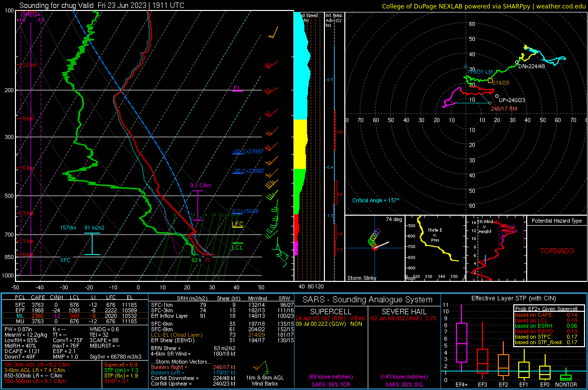Click the -30 C=27897' height label
588x390 pixels.
pos(248,151)
